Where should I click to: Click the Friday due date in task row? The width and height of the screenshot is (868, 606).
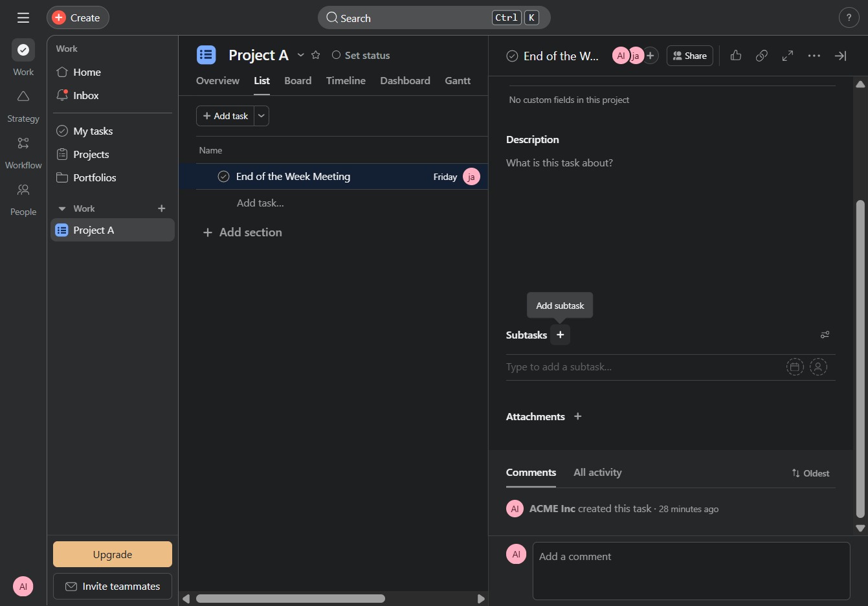point(445,177)
